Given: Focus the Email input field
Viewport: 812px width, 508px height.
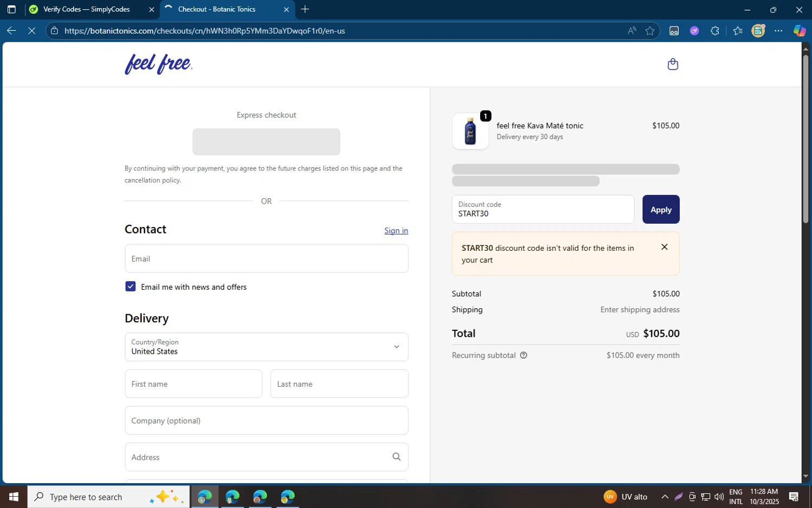Looking at the screenshot, I should point(266,258).
